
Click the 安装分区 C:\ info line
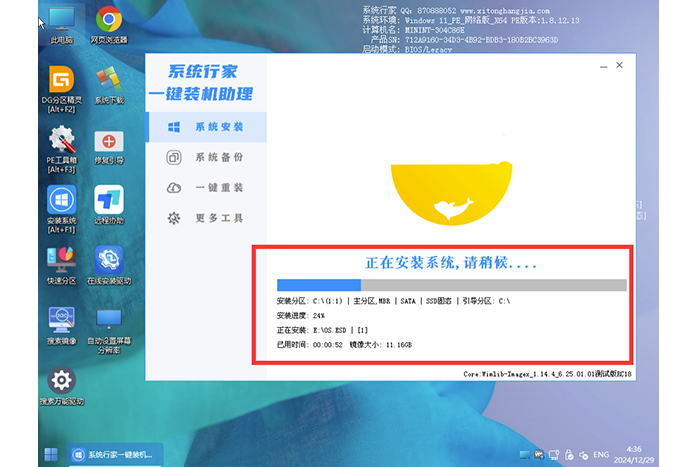pos(393,301)
